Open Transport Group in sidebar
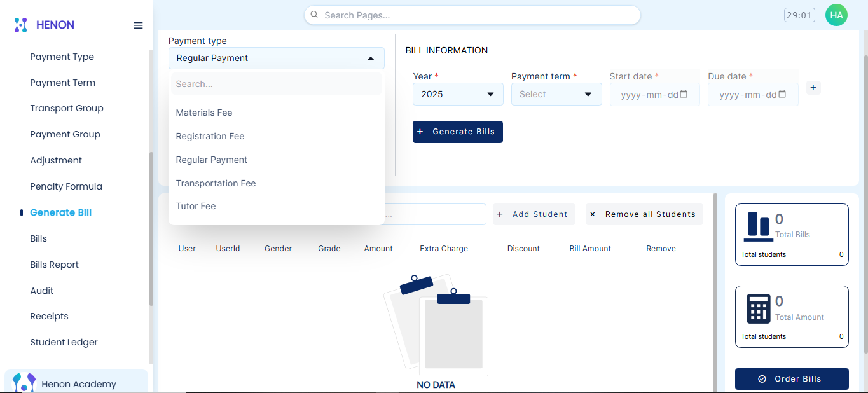Screen dimensions: 868x393 point(67,108)
